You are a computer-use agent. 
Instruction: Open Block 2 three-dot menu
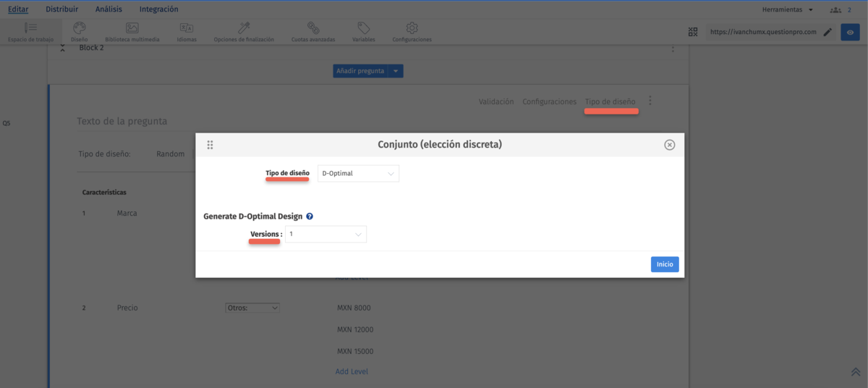click(673, 48)
